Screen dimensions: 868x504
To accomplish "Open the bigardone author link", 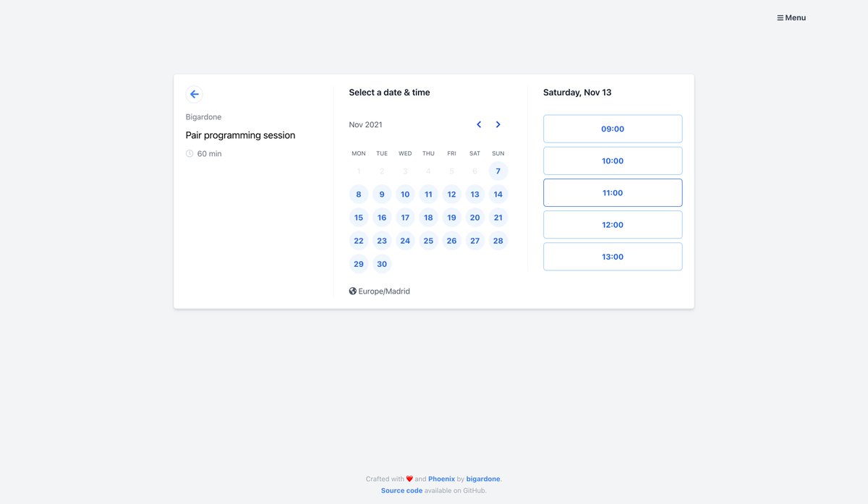I will [483, 479].
